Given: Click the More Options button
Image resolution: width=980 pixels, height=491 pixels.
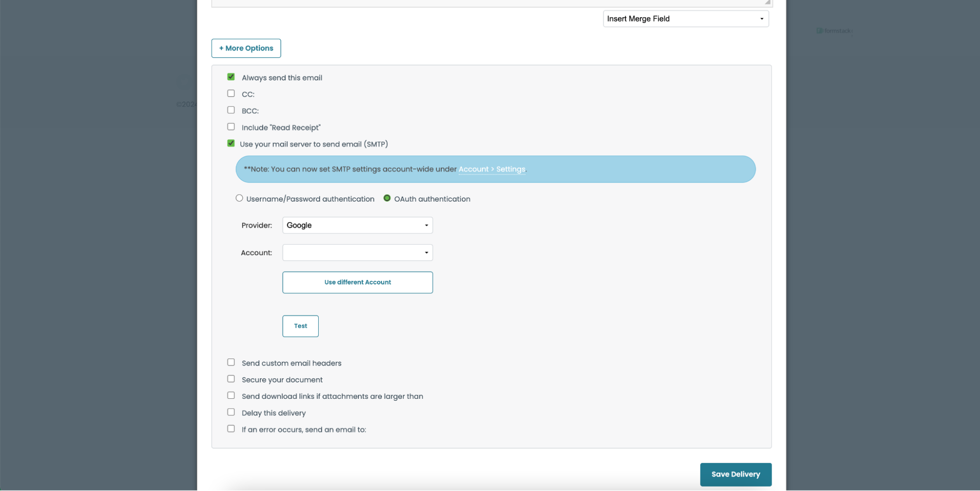Looking at the screenshot, I should click(246, 48).
